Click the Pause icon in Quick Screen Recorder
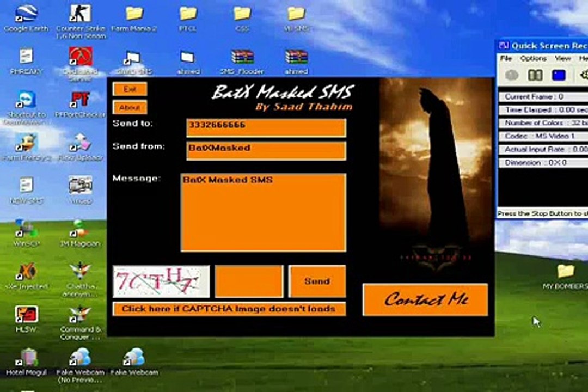 (x=535, y=75)
